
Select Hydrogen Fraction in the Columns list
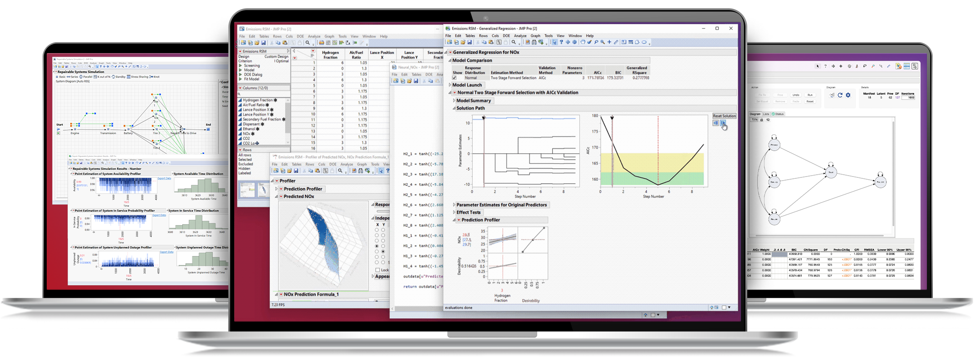[x=258, y=100]
